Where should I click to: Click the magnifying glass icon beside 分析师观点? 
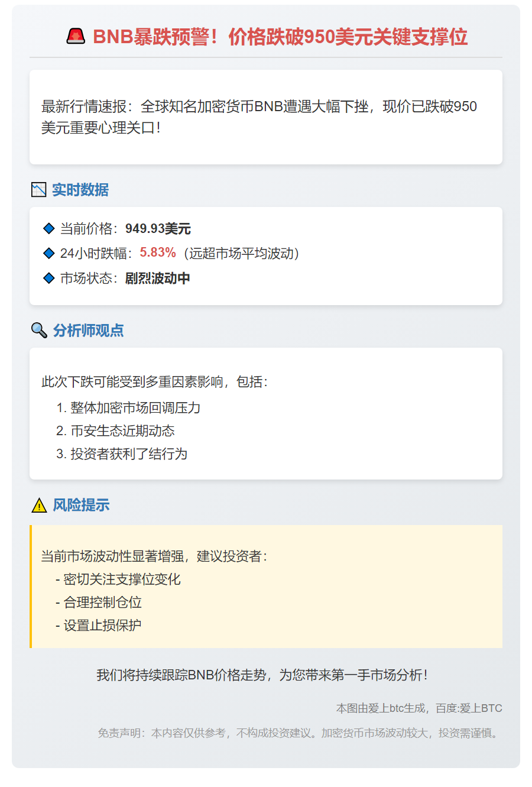pyautogui.click(x=39, y=330)
